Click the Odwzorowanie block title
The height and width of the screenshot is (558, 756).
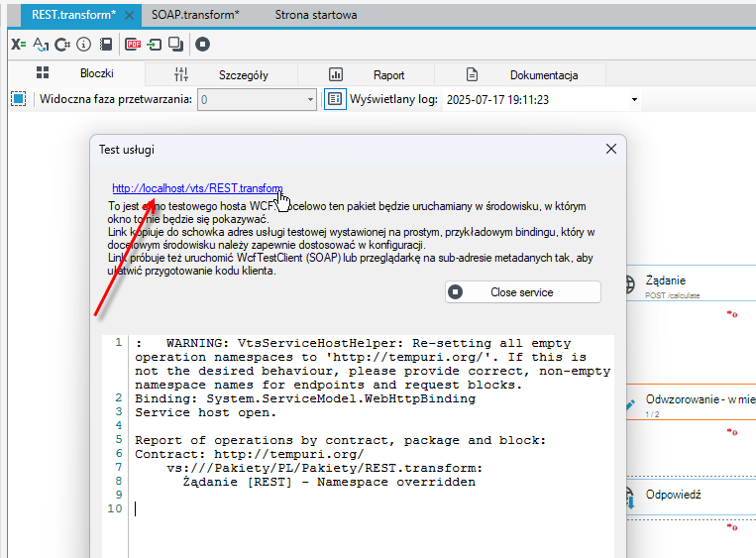[x=701, y=399]
